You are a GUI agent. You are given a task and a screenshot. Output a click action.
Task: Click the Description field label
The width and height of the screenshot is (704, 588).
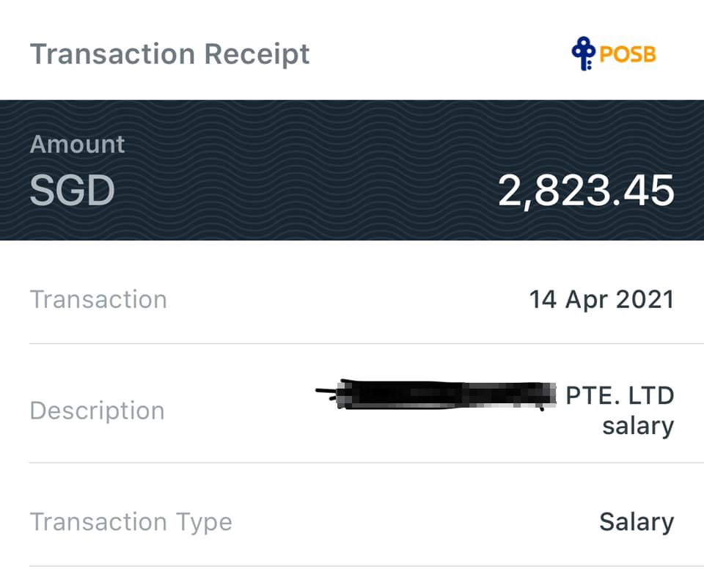click(97, 411)
